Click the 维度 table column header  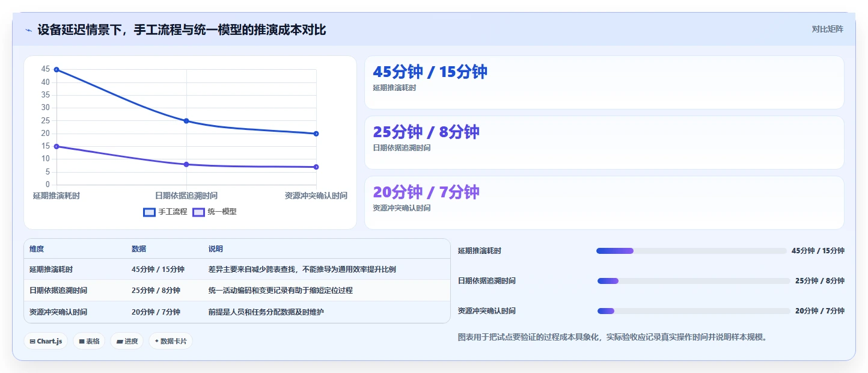coord(37,249)
